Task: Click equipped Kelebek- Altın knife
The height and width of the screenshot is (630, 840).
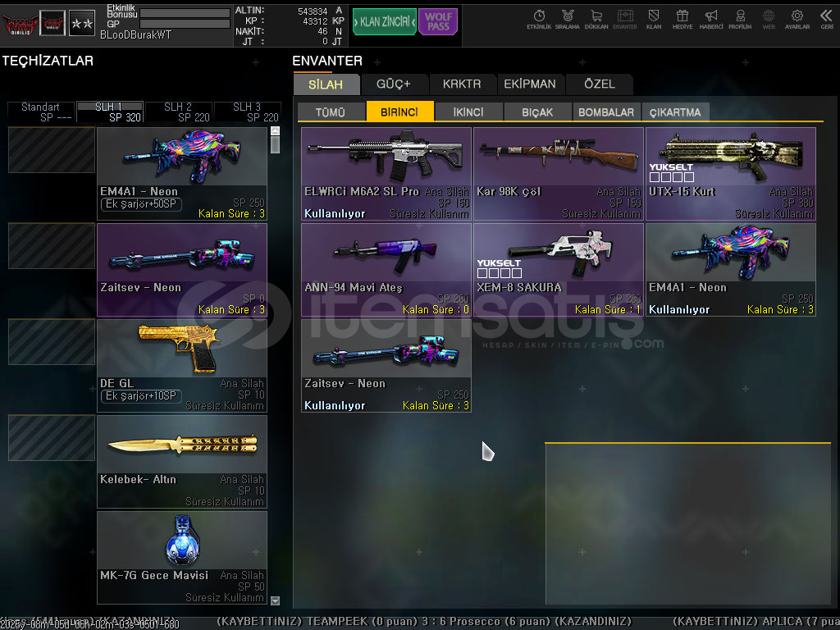Action: click(182, 462)
